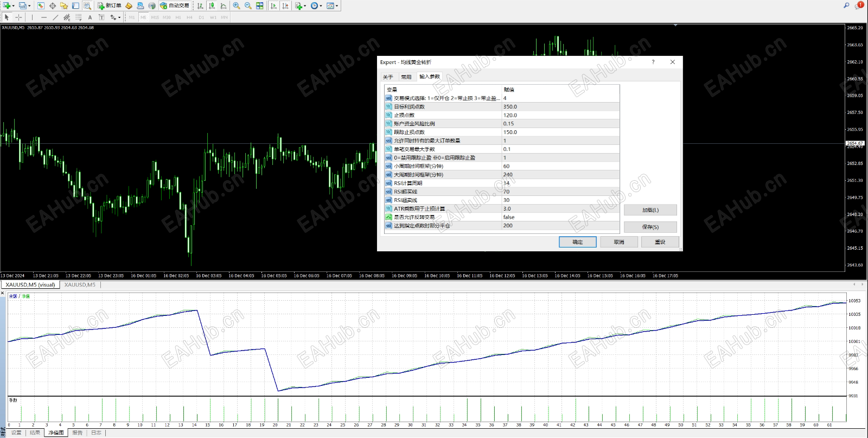Switch to the M1 timeframe
The height and width of the screenshot is (438, 868).
[x=132, y=17]
